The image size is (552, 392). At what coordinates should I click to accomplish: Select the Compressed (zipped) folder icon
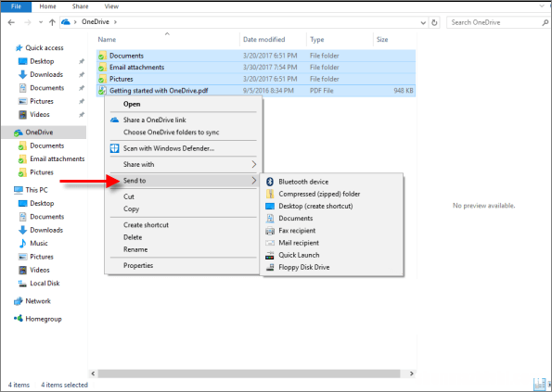pos(270,194)
